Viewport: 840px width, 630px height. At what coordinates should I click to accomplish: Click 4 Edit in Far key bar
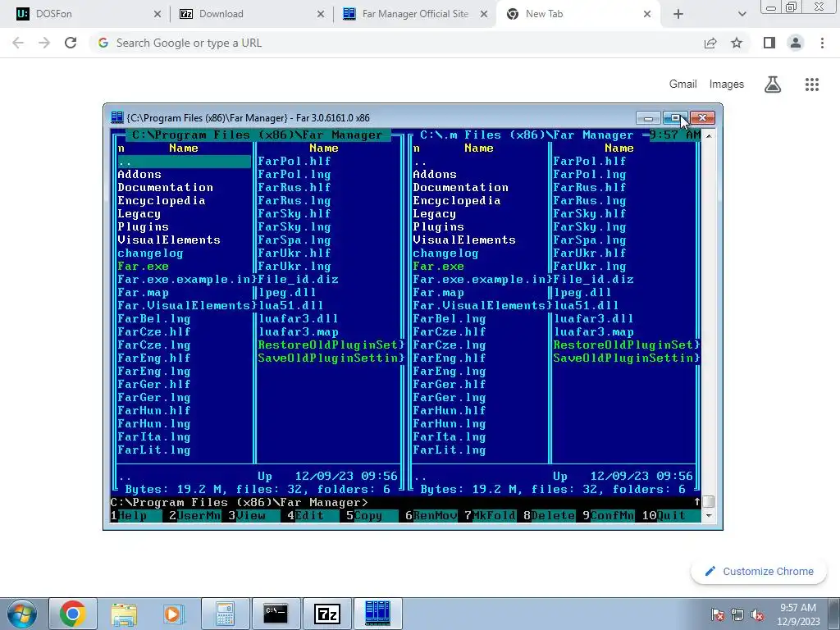313,515
